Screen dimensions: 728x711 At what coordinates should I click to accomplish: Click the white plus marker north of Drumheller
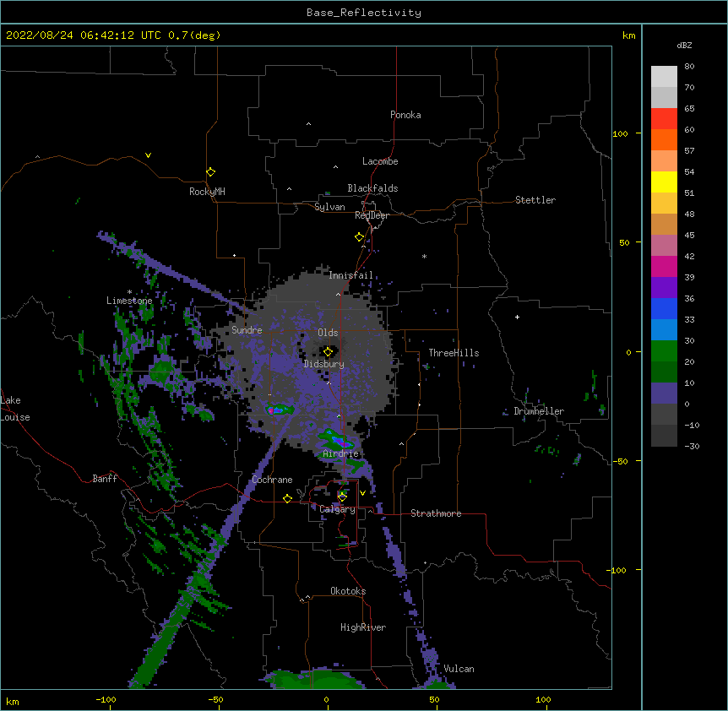(517, 317)
